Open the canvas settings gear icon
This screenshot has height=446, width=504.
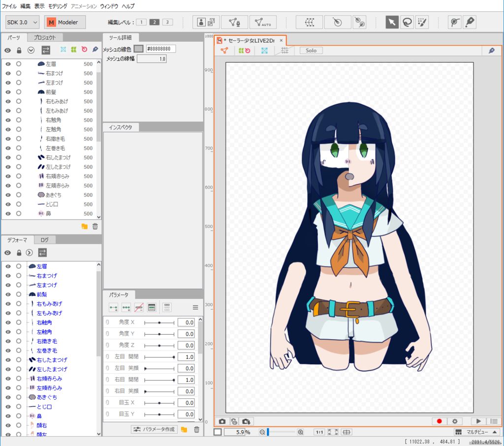(455, 421)
